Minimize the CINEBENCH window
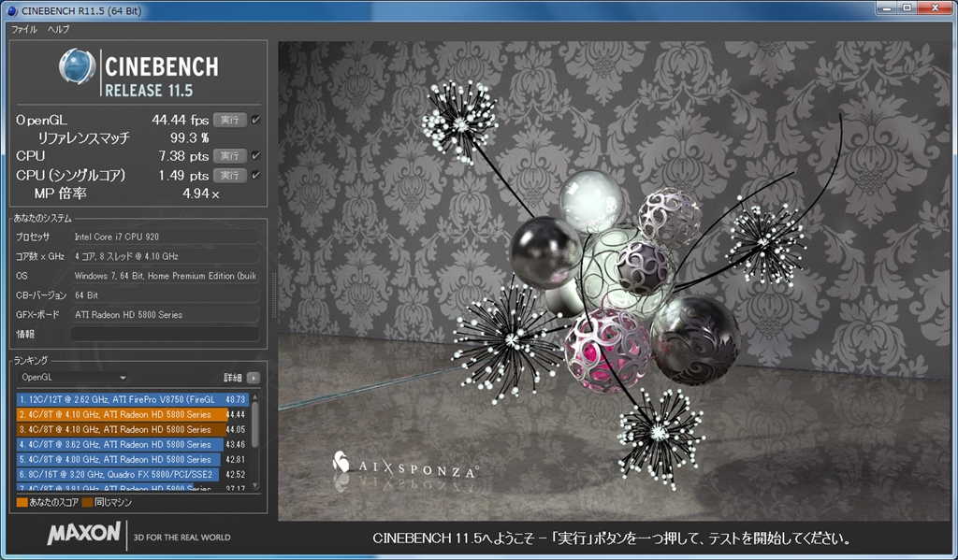 click(887, 7)
